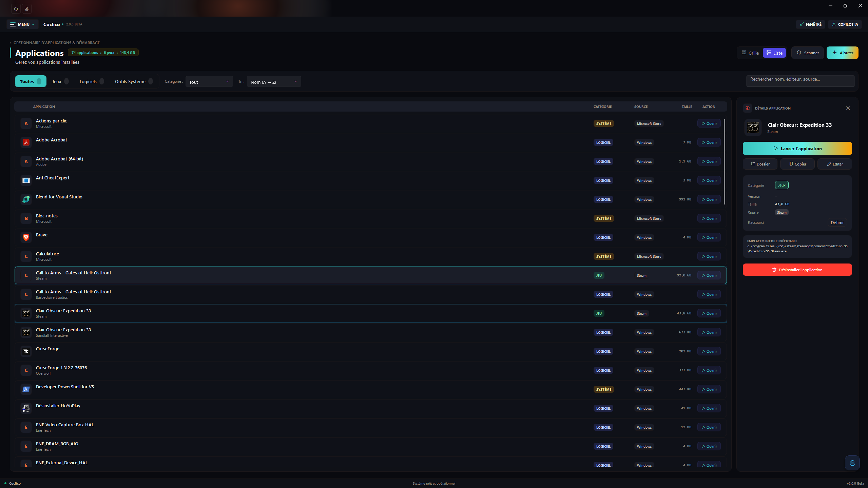Click the Brave browser icon
The image size is (868, 488).
pyautogui.click(x=26, y=237)
